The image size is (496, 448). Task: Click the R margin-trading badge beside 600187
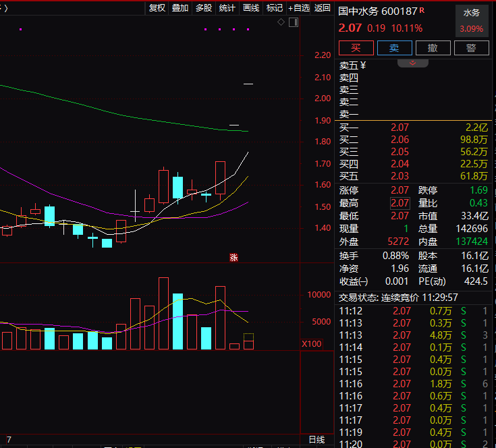click(422, 11)
